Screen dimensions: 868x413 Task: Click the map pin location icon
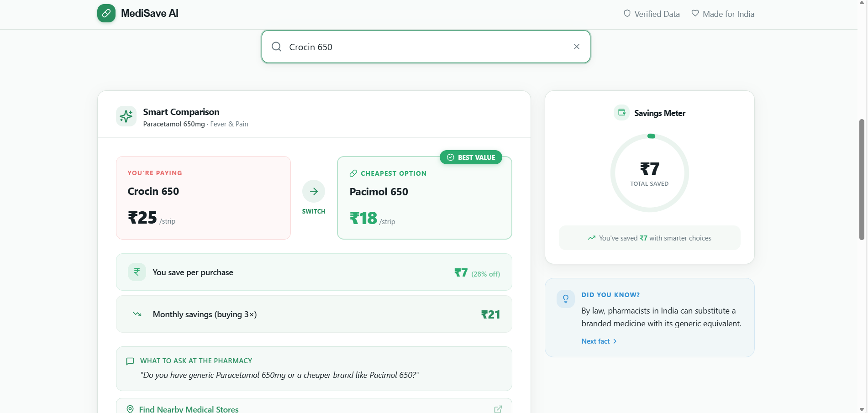click(x=130, y=409)
